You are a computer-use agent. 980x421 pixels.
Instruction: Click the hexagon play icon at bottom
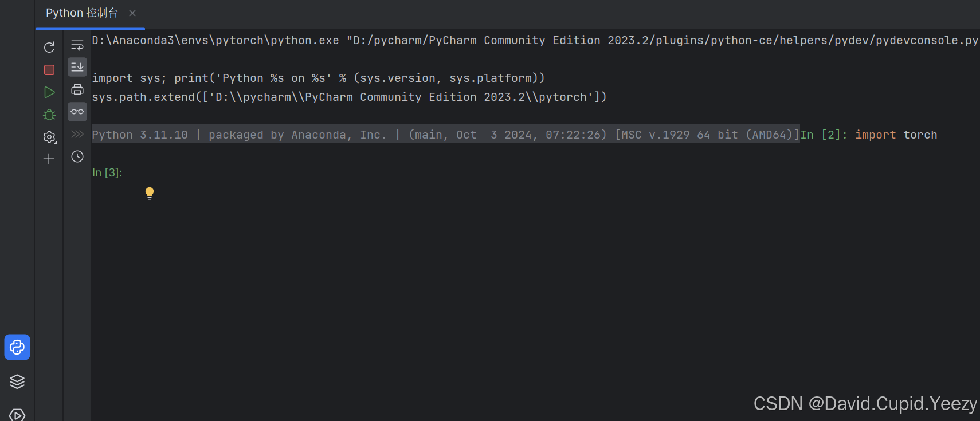tap(17, 414)
